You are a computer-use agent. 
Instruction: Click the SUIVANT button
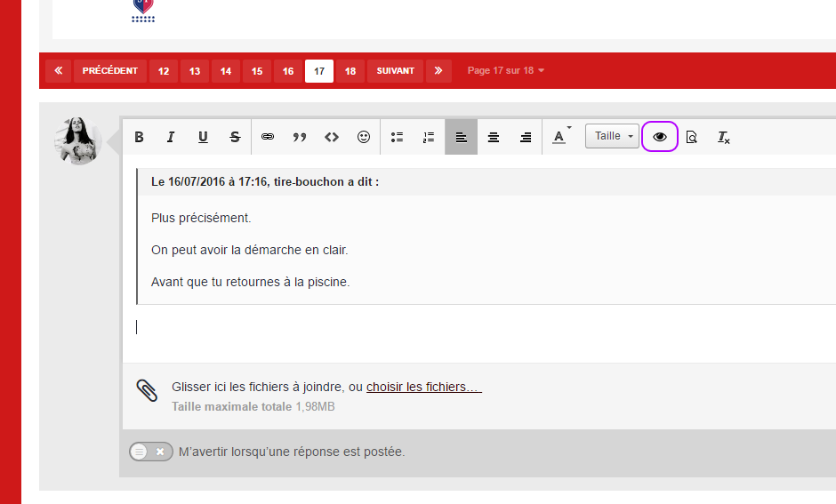click(x=395, y=71)
